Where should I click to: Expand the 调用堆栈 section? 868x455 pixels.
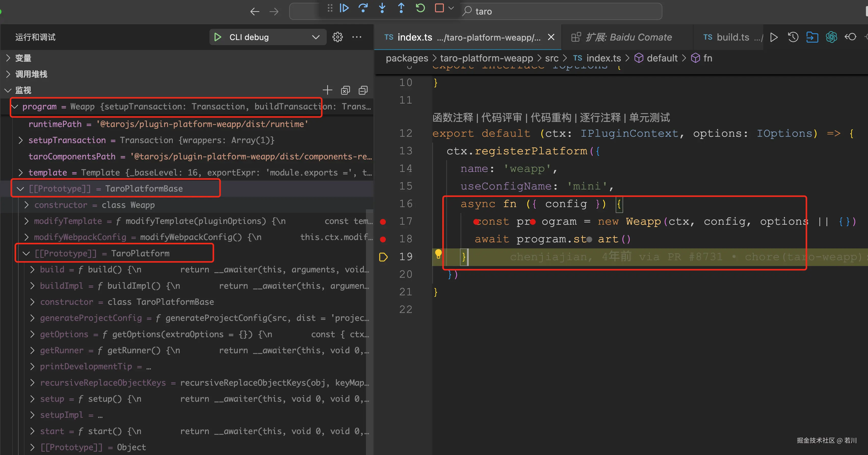pos(31,74)
